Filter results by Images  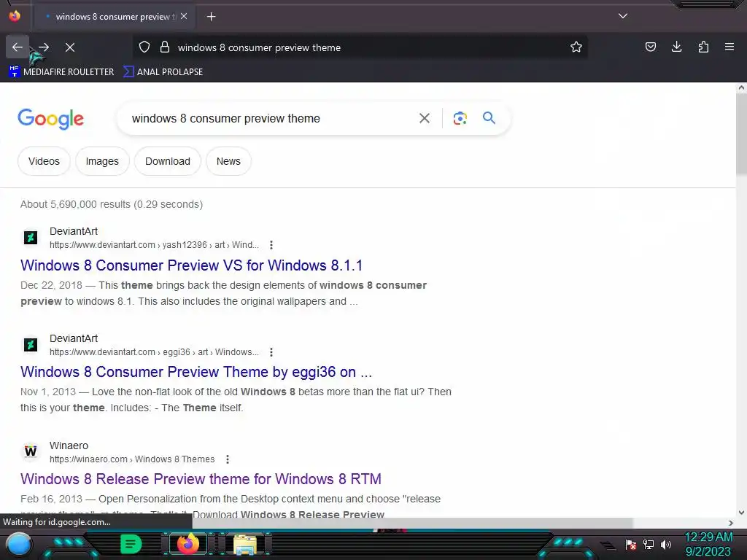point(102,161)
